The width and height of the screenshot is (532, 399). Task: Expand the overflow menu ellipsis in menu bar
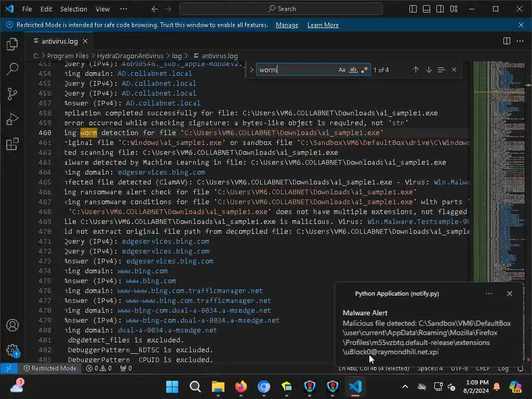coord(124,9)
